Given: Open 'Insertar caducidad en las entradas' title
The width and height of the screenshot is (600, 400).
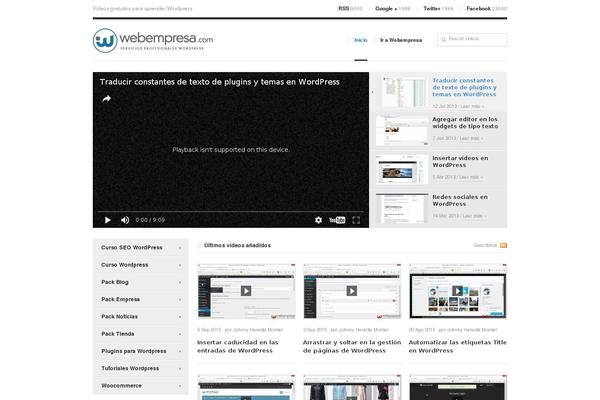Looking at the screenshot, I should 238,346.
